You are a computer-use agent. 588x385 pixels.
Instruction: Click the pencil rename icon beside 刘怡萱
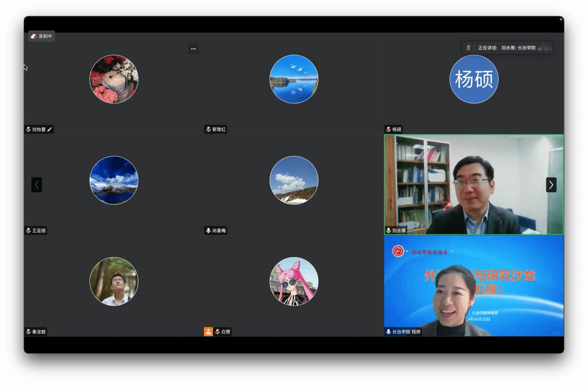[50, 129]
